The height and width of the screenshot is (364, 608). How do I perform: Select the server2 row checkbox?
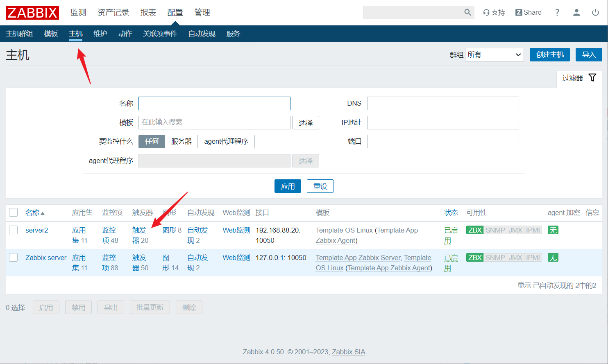tap(14, 230)
